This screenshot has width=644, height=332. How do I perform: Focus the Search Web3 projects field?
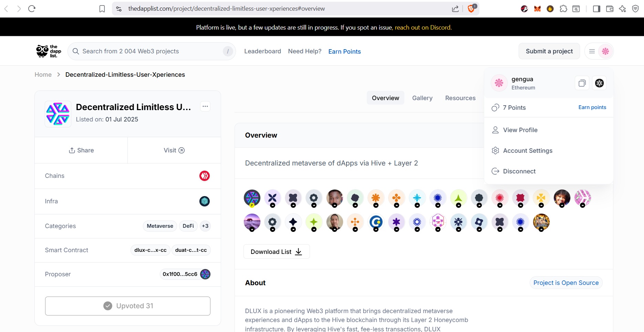pyautogui.click(x=152, y=51)
